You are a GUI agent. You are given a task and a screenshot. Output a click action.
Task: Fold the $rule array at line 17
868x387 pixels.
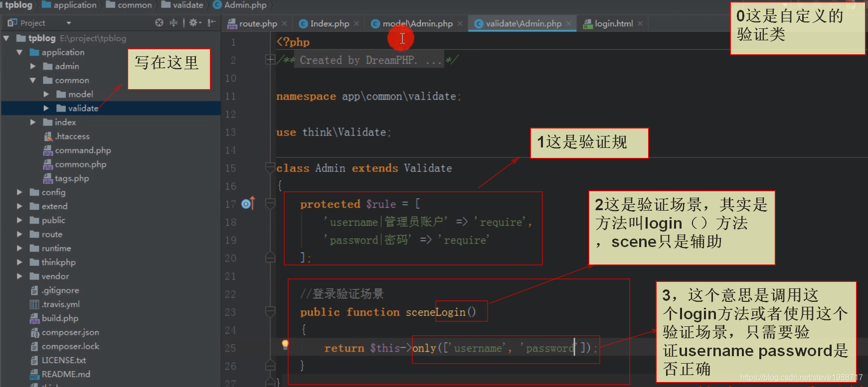[x=270, y=203]
